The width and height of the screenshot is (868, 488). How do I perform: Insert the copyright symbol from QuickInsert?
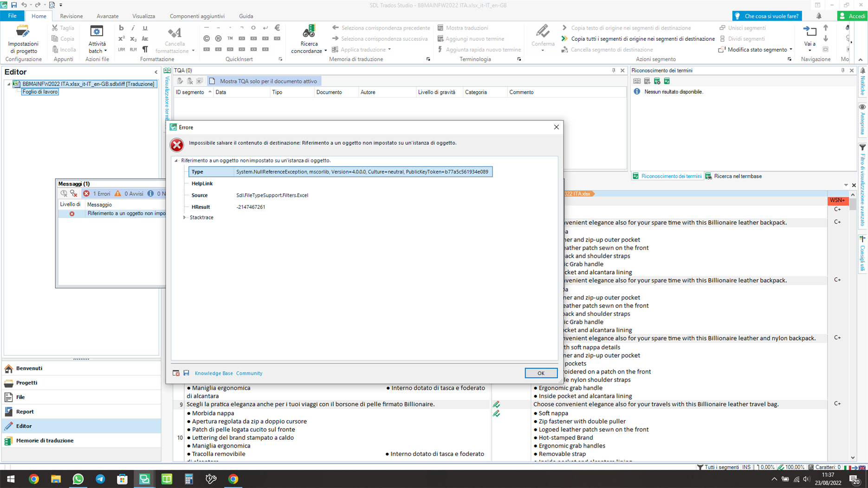(x=207, y=39)
